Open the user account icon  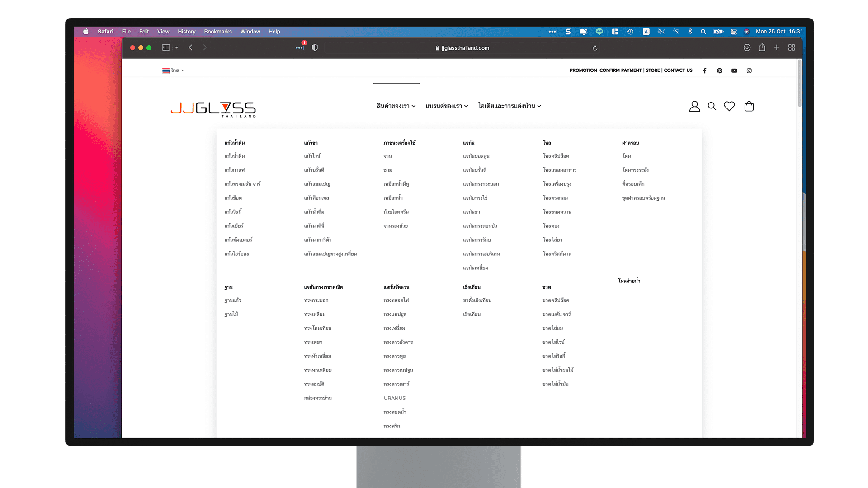pos(694,107)
